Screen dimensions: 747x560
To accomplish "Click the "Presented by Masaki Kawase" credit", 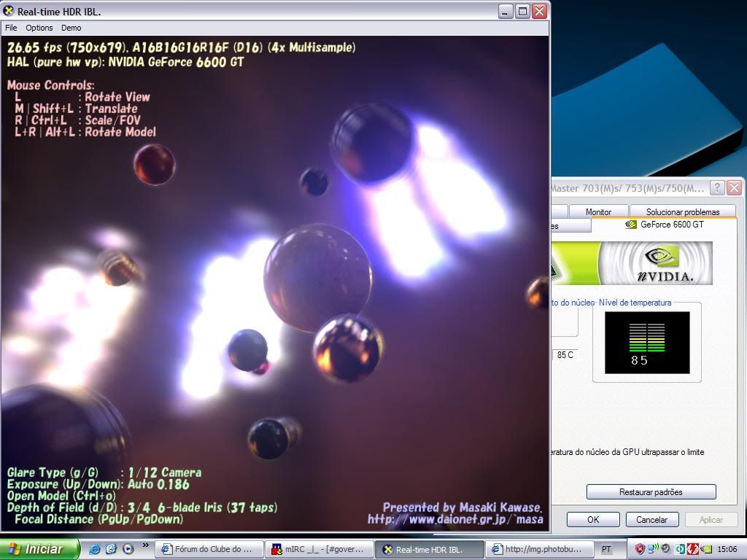I will (x=462, y=507).
